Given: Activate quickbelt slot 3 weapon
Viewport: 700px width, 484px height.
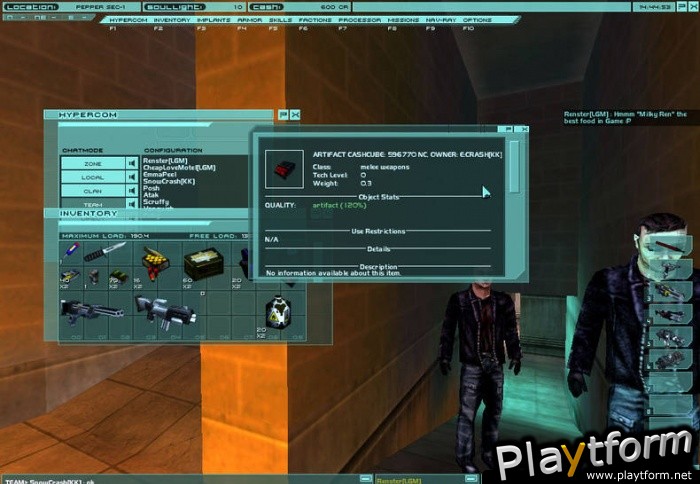Looking at the screenshot, I should (669, 291).
